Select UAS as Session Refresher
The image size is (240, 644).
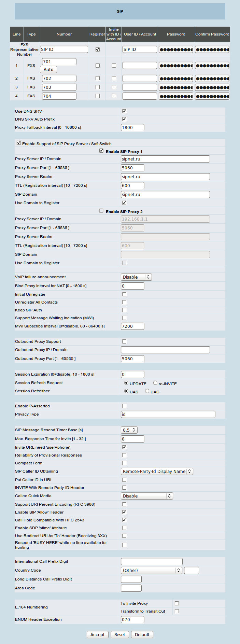(126, 391)
